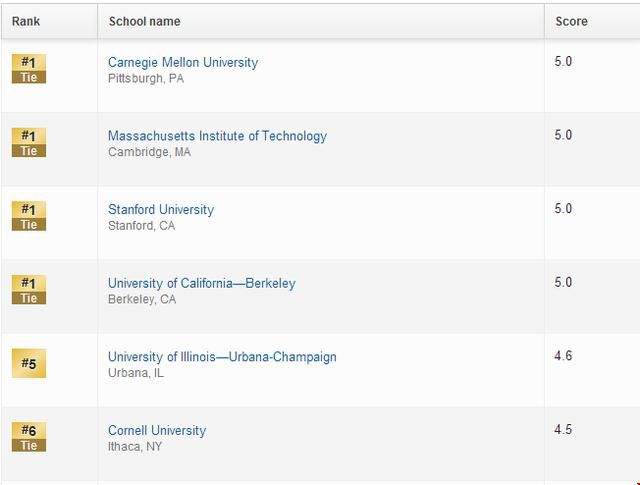Open the Massachusetts Institute of Technology link
This screenshot has width=640, height=485.
pyautogui.click(x=217, y=136)
